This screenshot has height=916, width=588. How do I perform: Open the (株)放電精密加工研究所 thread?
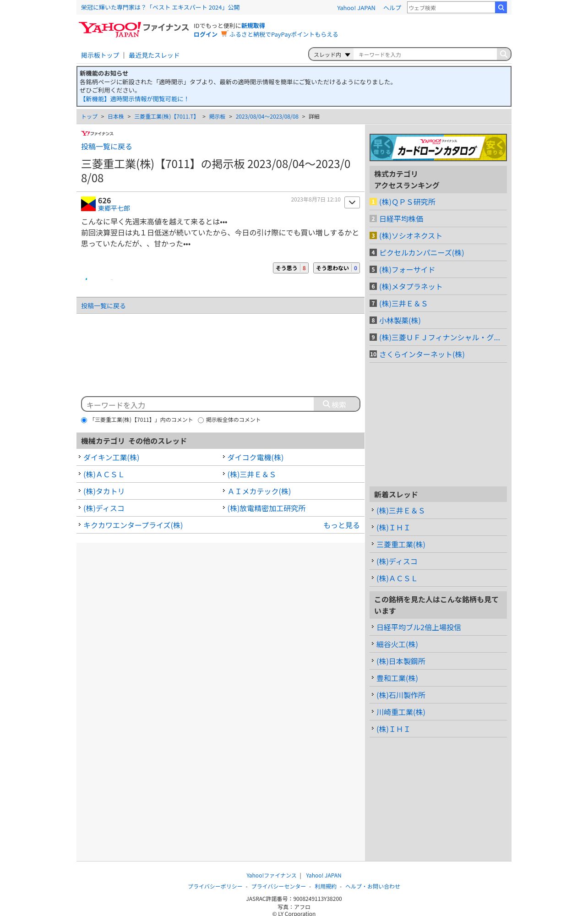coord(267,508)
